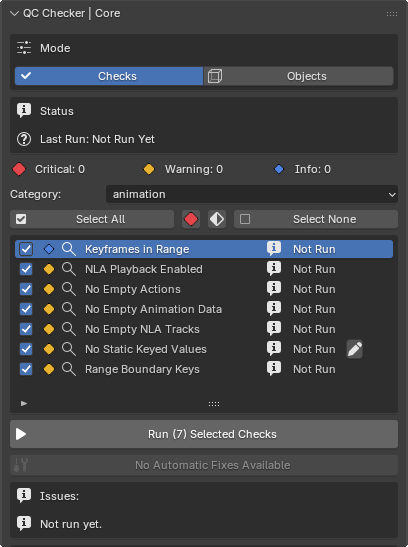The width and height of the screenshot is (408, 547).
Task: Click the info icon beside Not run yet
Action: (x=24, y=523)
